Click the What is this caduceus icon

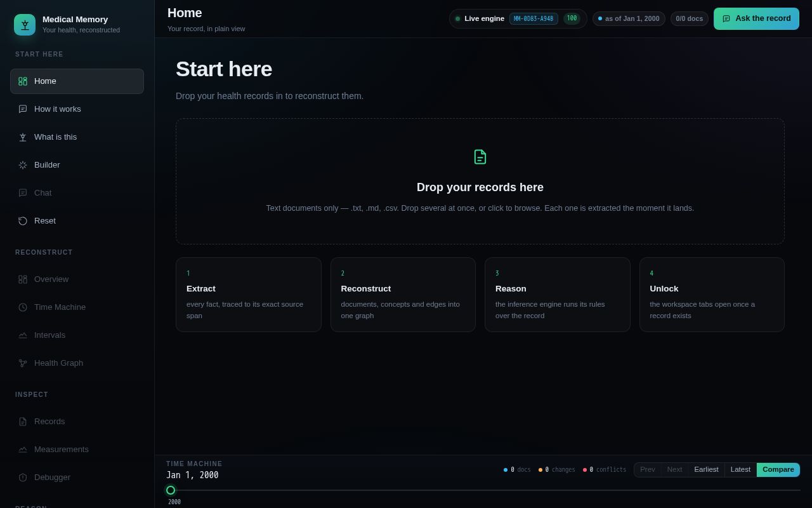23,137
